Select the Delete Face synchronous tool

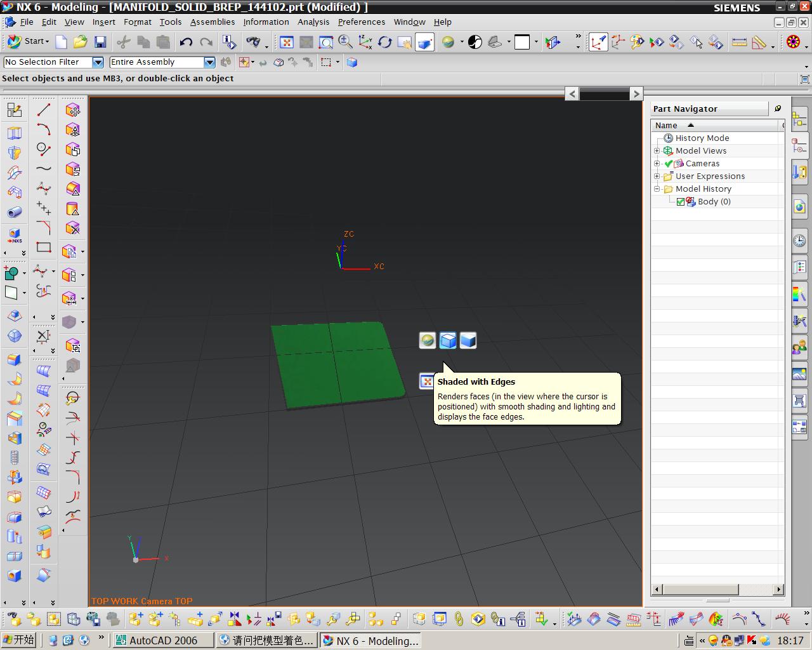(73, 228)
